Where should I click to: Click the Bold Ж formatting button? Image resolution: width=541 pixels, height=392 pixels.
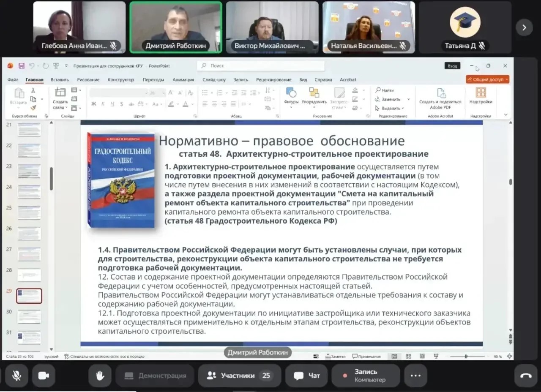pos(93,104)
